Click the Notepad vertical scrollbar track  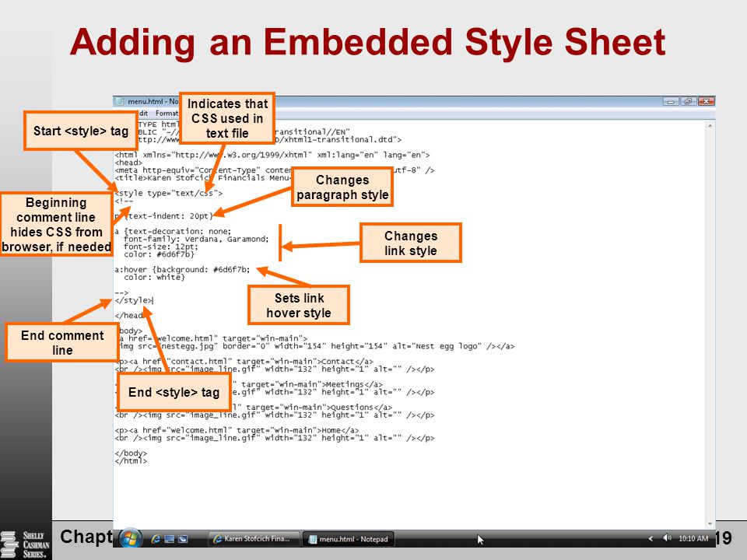coord(710,325)
